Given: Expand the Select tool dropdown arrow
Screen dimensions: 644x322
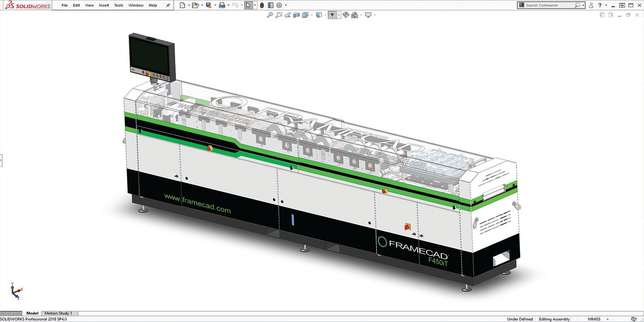Looking at the screenshot, I should click(x=255, y=5).
